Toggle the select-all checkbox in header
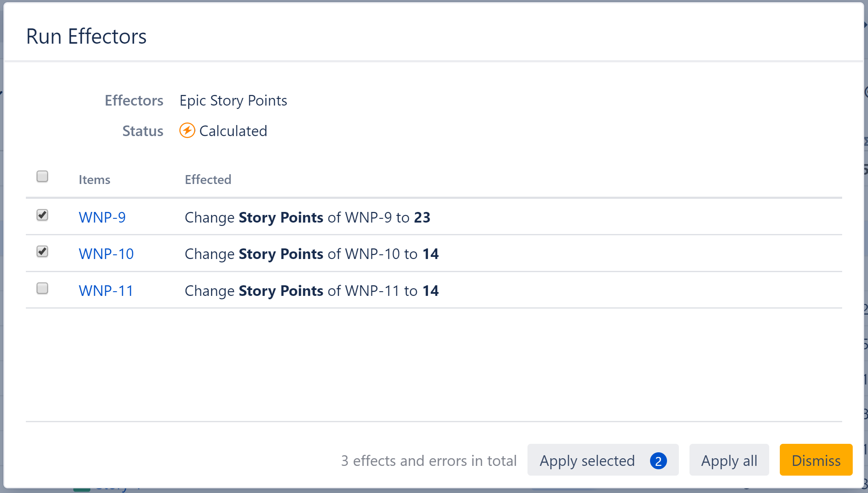This screenshot has width=868, height=493. click(42, 176)
